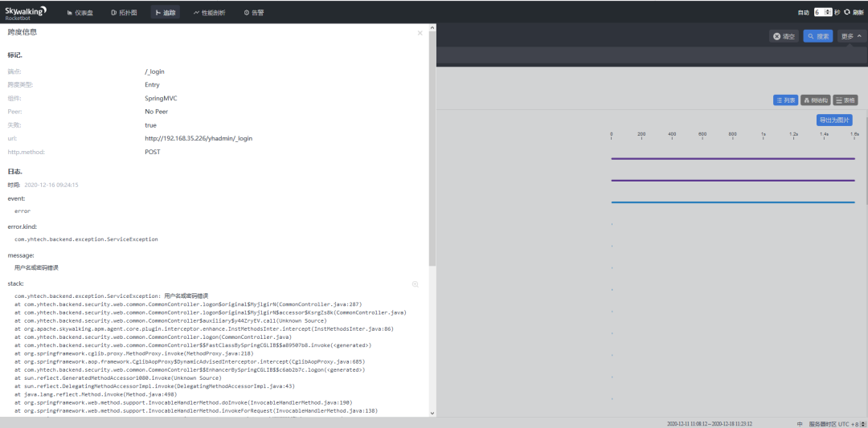Viewport: 868px width, 428px height.
Task: Click the endpoint value /_login
Action: [154, 71]
